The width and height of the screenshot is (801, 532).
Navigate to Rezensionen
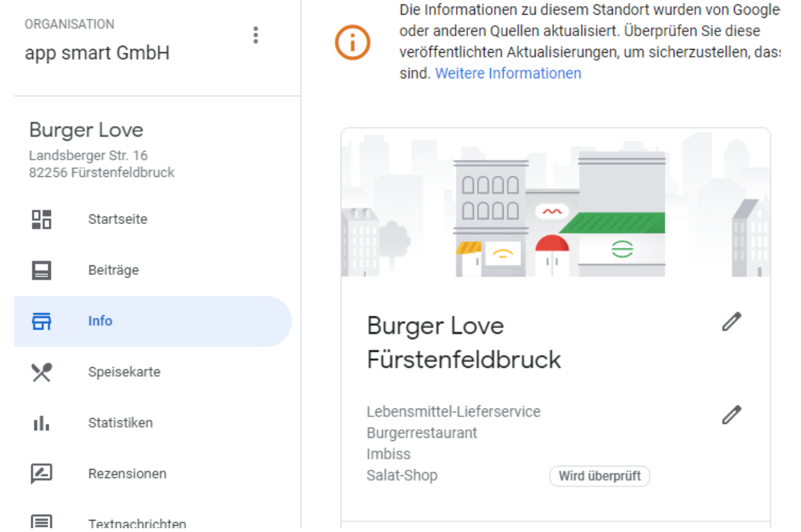tap(127, 474)
